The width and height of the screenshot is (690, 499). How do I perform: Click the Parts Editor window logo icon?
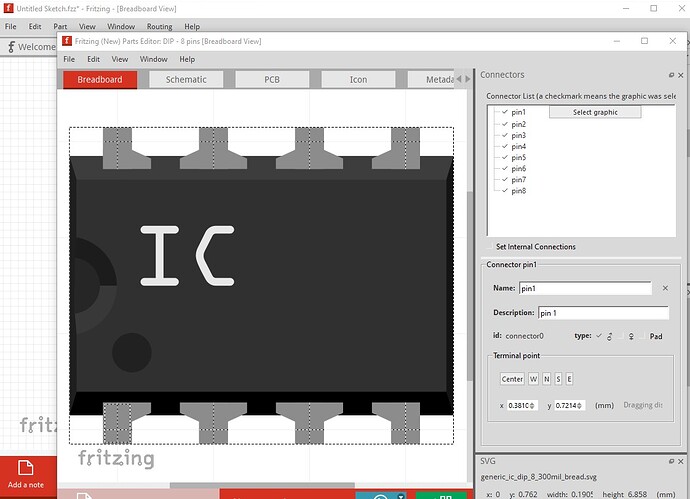tap(67, 41)
